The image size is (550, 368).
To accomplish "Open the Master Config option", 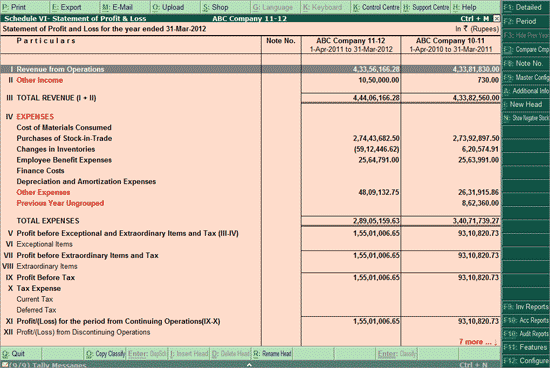I will click(526, 77).
